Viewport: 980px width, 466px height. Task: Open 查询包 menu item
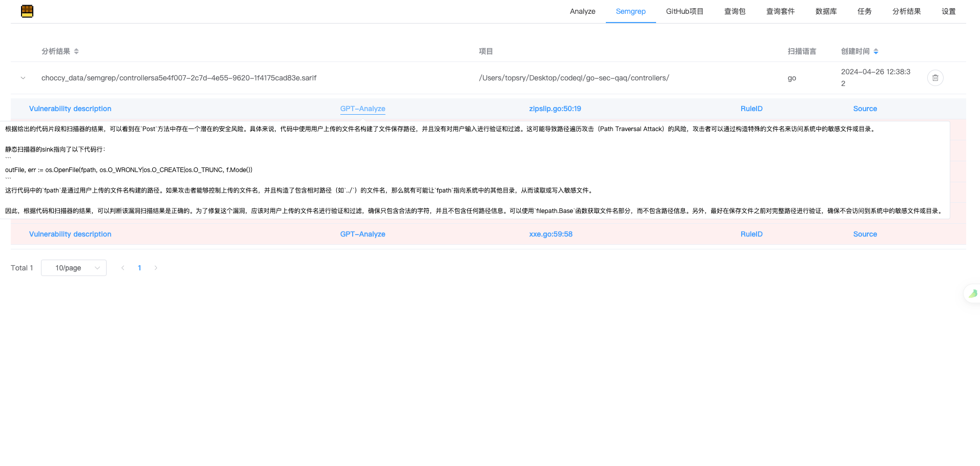pos(735,11)
